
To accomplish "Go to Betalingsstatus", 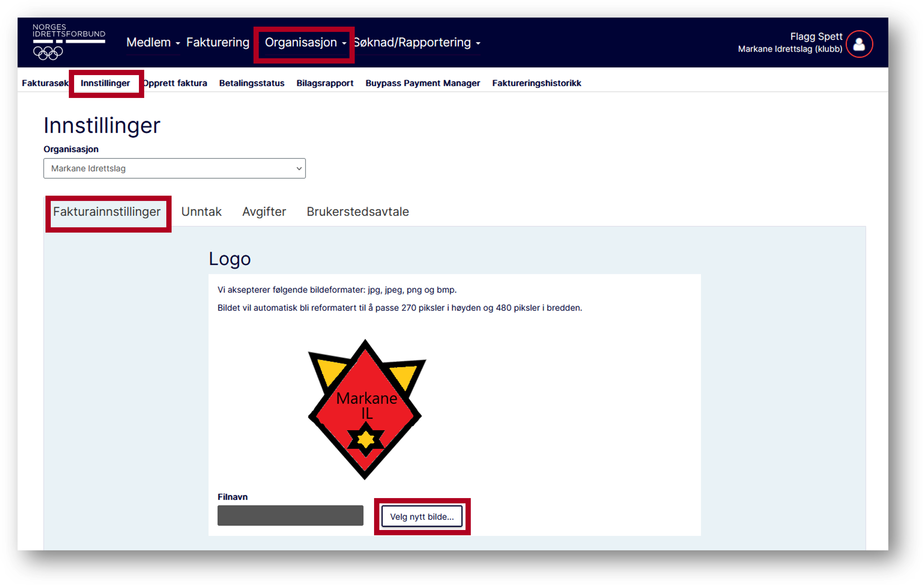I will 252,83.
